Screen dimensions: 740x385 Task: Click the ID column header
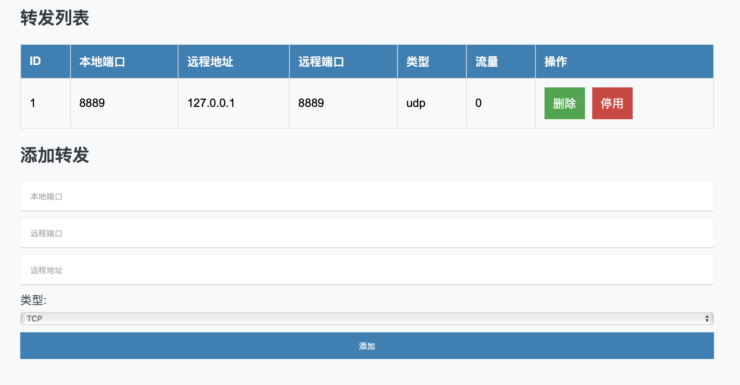click(x=45, y=61)
